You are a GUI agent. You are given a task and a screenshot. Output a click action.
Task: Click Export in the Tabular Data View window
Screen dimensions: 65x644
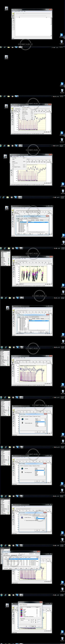click(21, 568)
